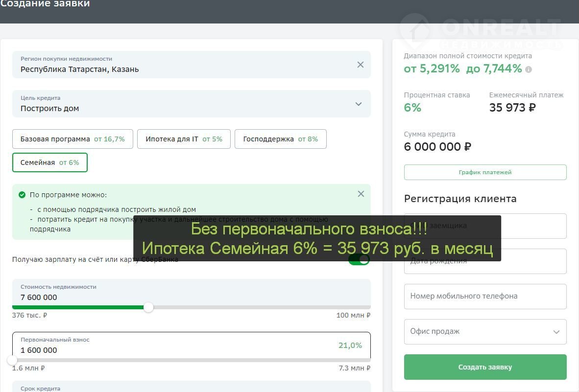This screenshot has height=392, width=579.
Task: Toggle SberBank salary card switch
Action: pos(359,259)
